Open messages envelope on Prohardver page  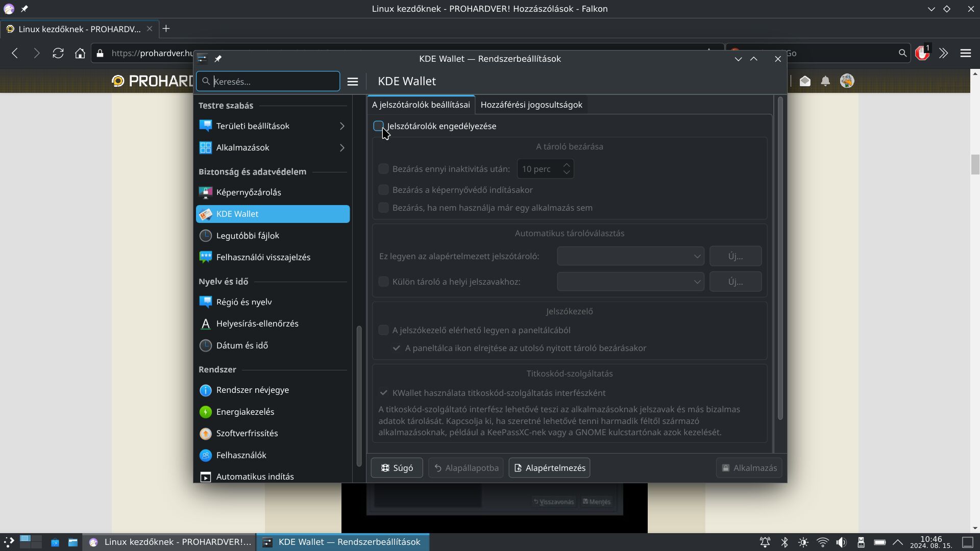click(x=805, y=81)
